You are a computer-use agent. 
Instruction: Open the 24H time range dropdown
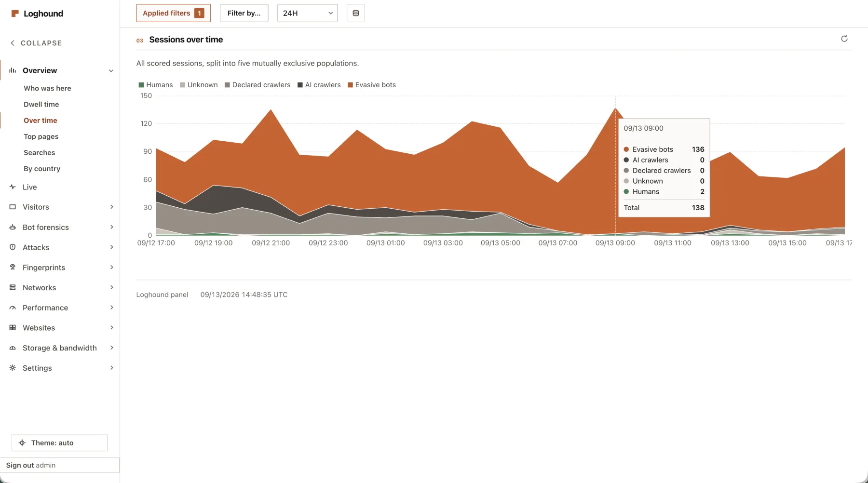[x=308, y=13]
